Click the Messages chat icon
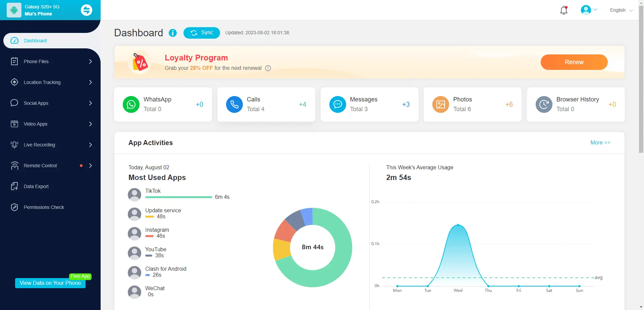This screenshot has height=310, width=644. click(338, 104)
